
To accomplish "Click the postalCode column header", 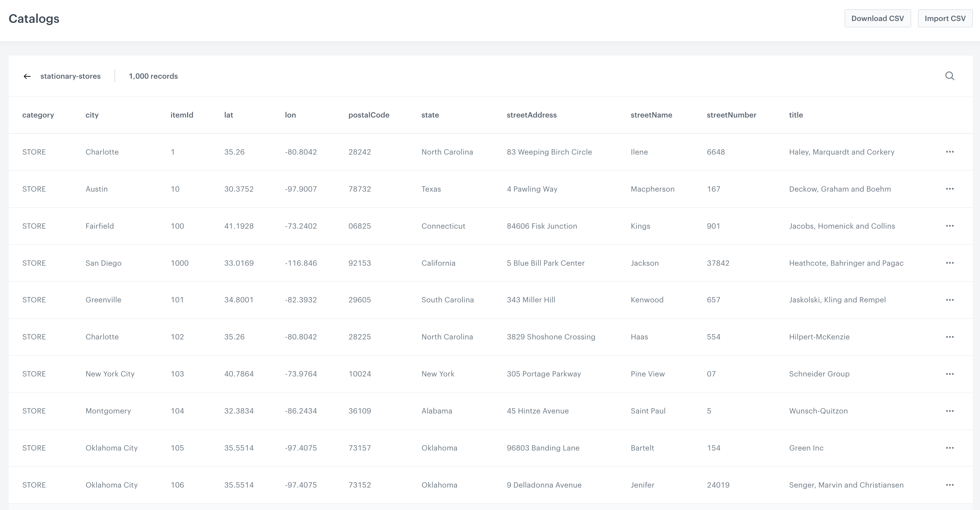I will (x=368, y=115).
